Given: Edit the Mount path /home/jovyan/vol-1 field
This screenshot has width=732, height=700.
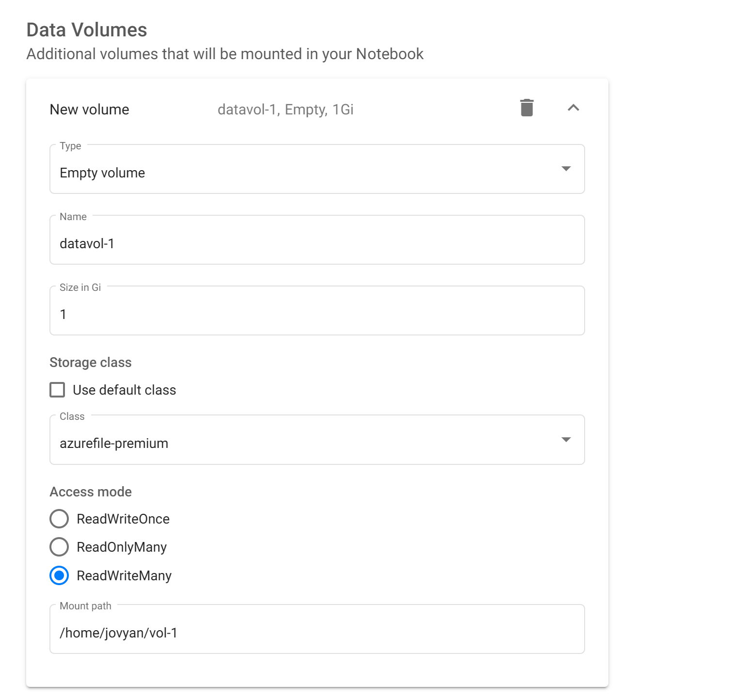Looking at the screenshot, I should click(317, 633).
